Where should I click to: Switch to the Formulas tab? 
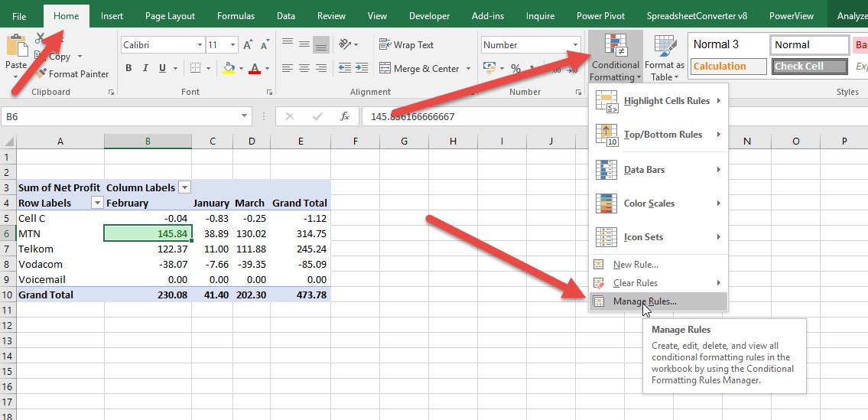(x=236, y=16)
